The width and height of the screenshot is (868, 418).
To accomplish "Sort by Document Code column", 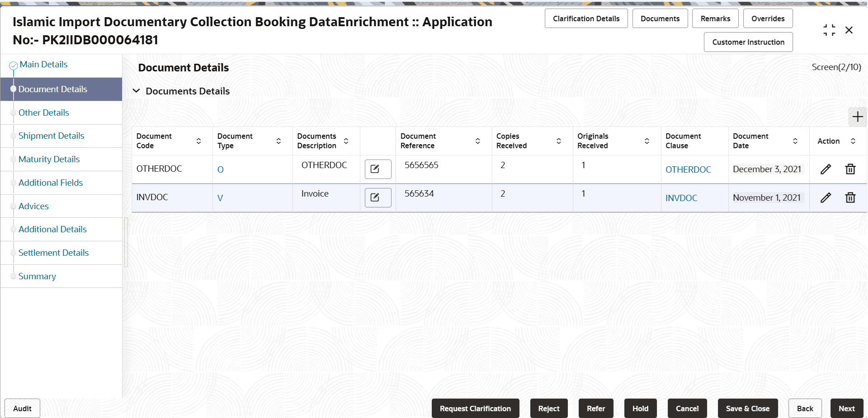I will [x=198, y=141].
